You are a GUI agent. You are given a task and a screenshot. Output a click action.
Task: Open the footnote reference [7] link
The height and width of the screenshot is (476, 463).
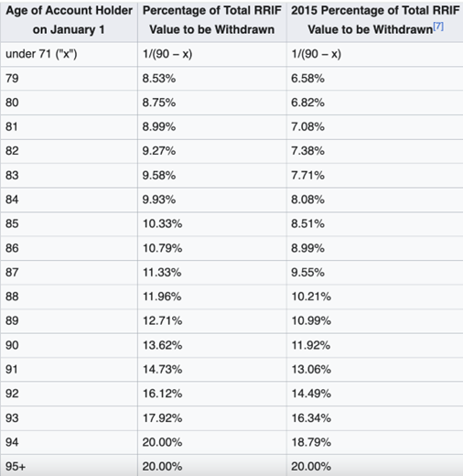pos(438,26)
